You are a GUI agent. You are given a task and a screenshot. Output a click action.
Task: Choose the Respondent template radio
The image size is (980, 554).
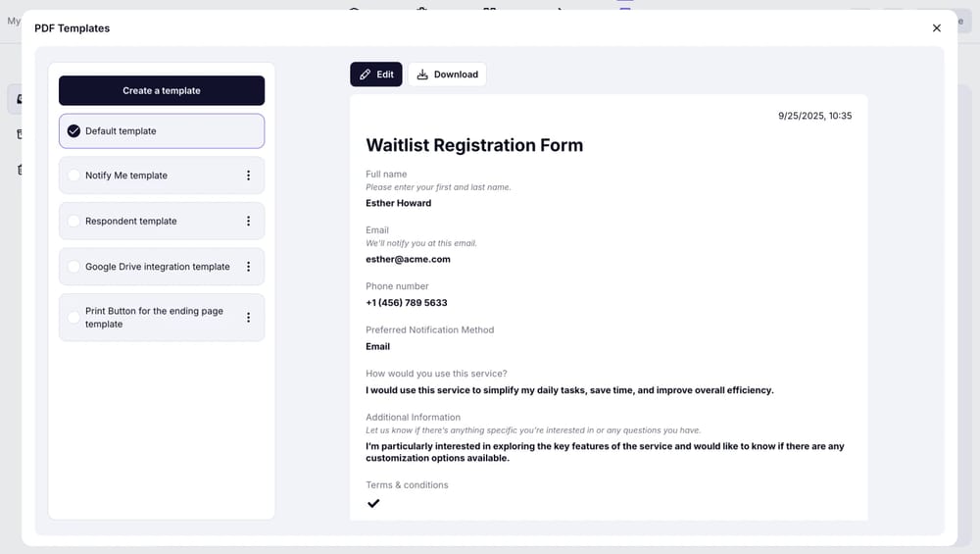(x=73, y=222)
